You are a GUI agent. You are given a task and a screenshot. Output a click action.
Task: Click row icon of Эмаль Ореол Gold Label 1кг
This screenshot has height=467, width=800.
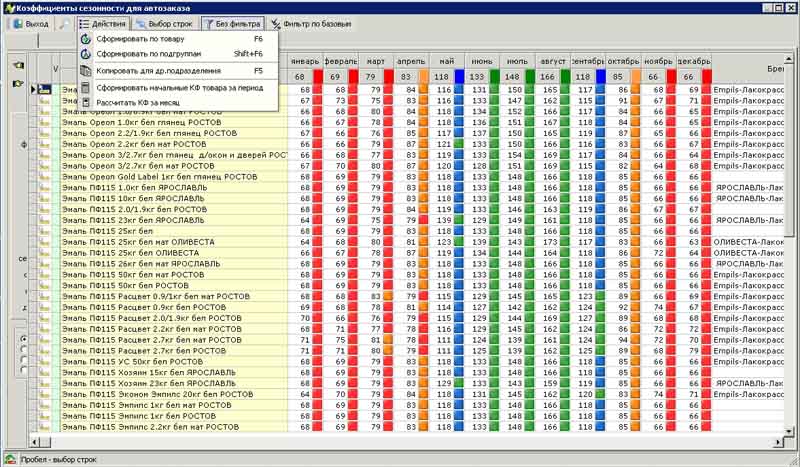coord(44,177)
